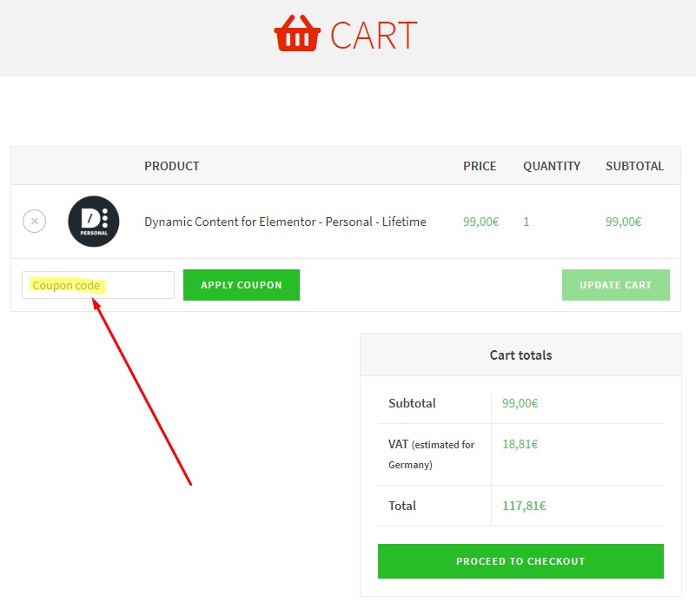This screenshot has width=696, height=616.
Task: Click the SUBTOTAL column header
Action: (635, 166)
